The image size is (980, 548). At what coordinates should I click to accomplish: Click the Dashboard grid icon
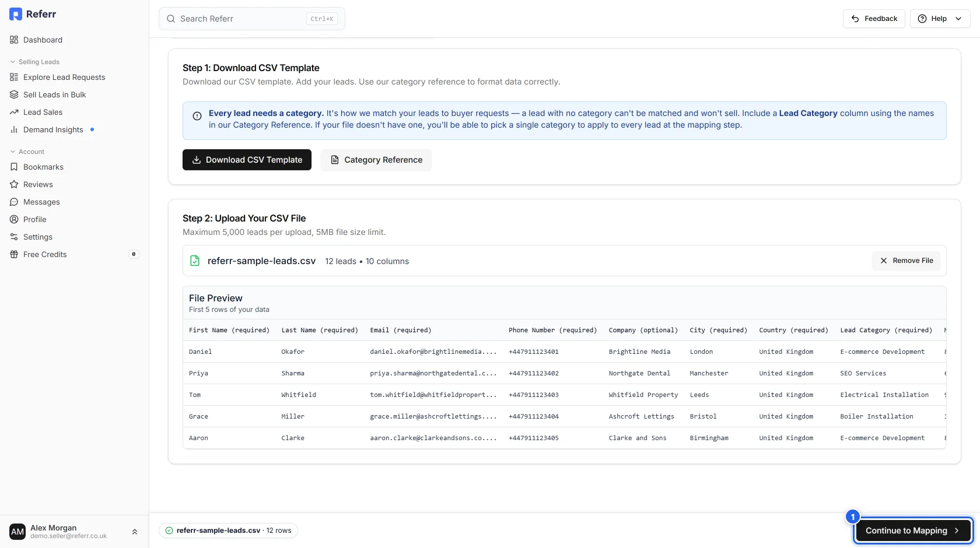tap(14, 40)
